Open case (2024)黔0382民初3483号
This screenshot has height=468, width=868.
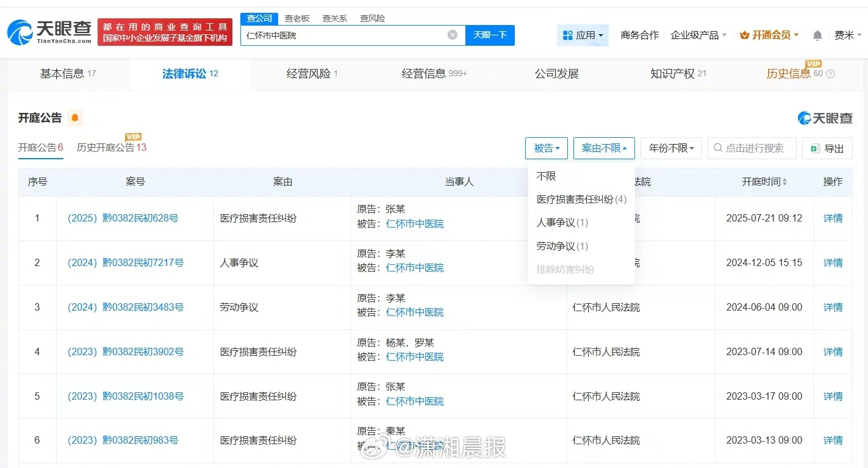tap(125, 308)
